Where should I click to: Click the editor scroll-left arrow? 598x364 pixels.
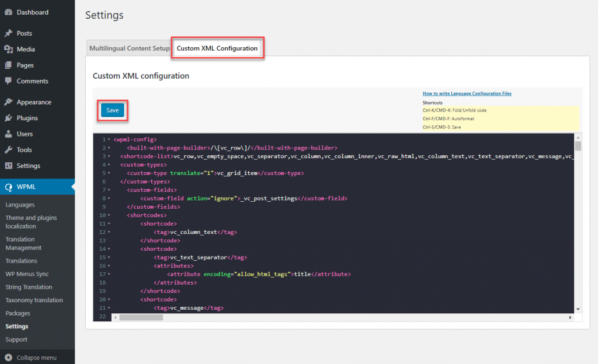coord(115,317)
